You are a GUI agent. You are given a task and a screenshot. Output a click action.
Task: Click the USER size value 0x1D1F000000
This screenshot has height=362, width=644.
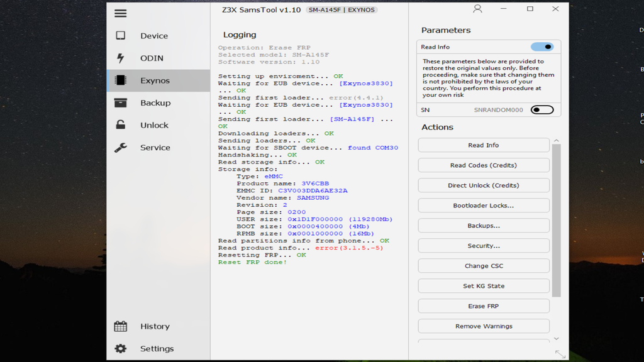pos(315,219)
